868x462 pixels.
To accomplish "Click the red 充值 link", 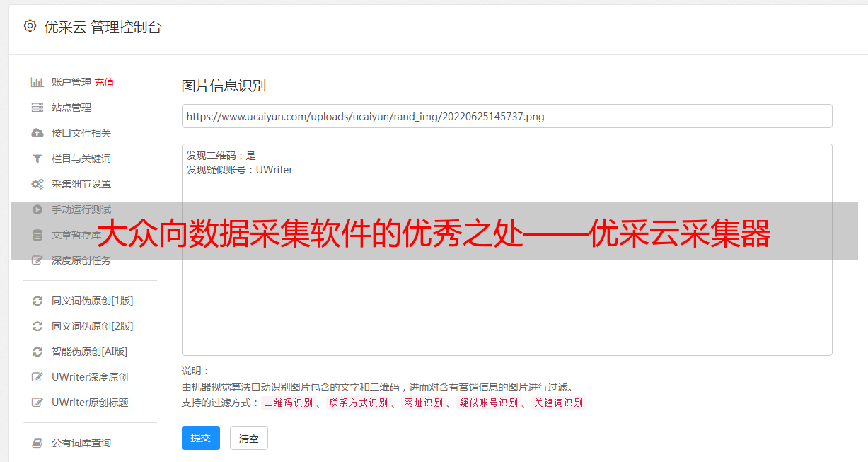I will pyautogui.click(x=104, y=82).
